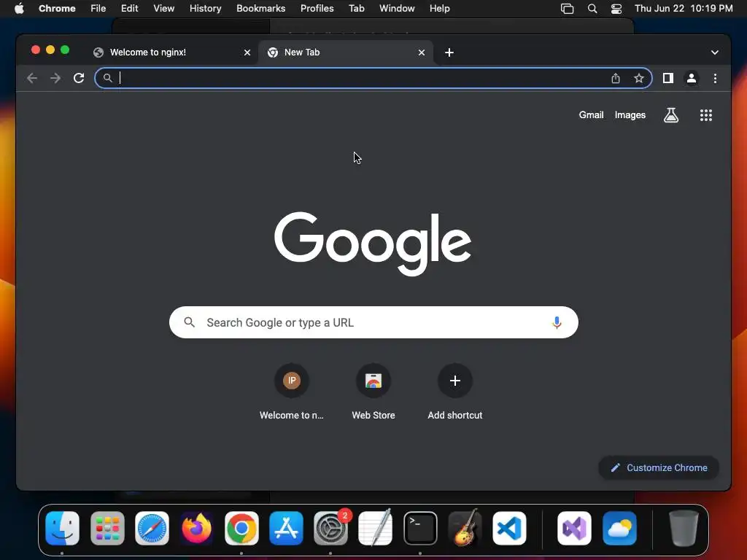Open the Web Store shortcut
Viewport: 747px width, 560px height.
point(373,392)
